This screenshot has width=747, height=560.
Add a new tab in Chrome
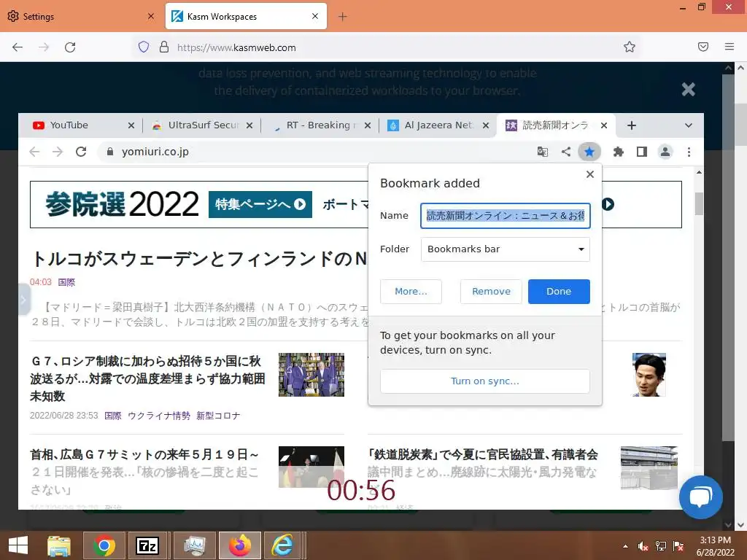(x=632, y=125)
